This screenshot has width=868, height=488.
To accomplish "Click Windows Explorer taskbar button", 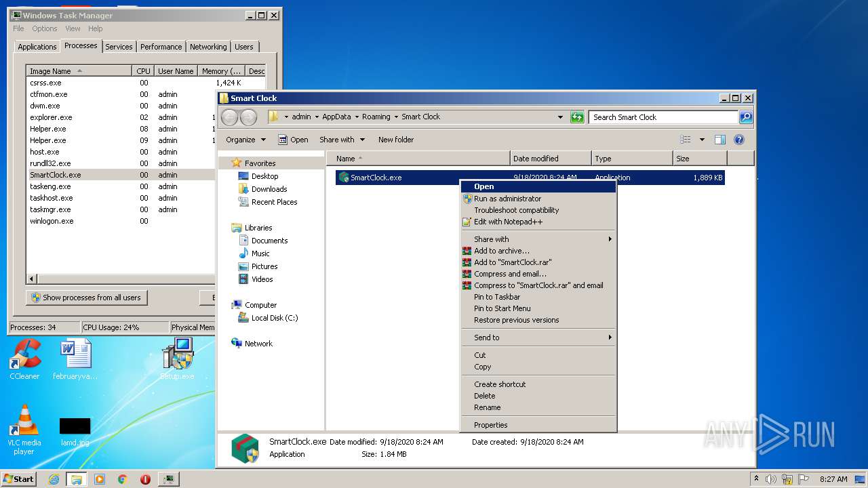I will tap(76, 479).
